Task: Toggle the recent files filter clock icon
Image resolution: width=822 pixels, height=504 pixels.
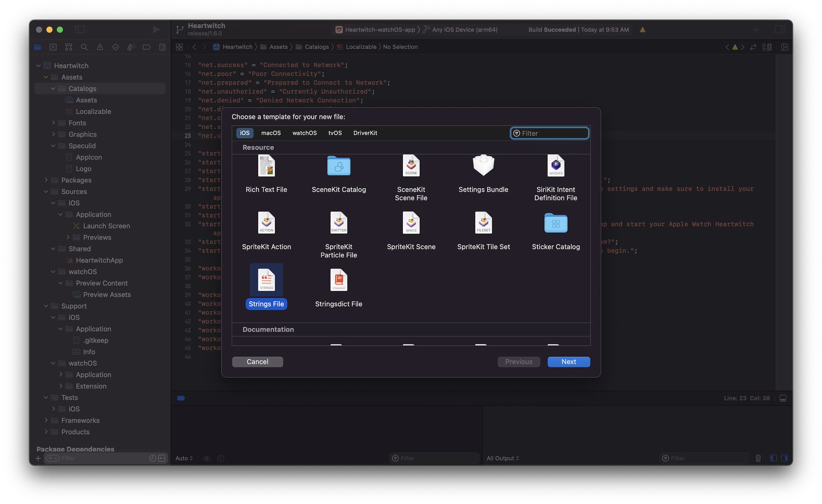Action: point(152,458)
